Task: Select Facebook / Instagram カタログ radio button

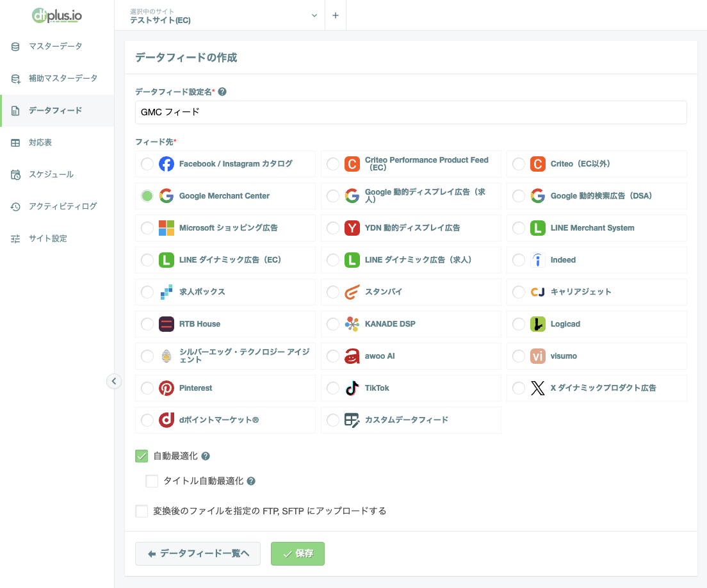Action: pyautogui.click(x=147, y=164)
